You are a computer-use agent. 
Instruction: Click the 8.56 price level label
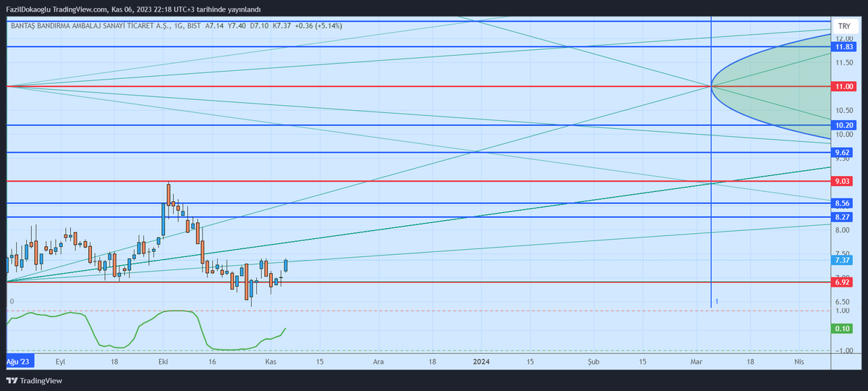tap(841, 203)
